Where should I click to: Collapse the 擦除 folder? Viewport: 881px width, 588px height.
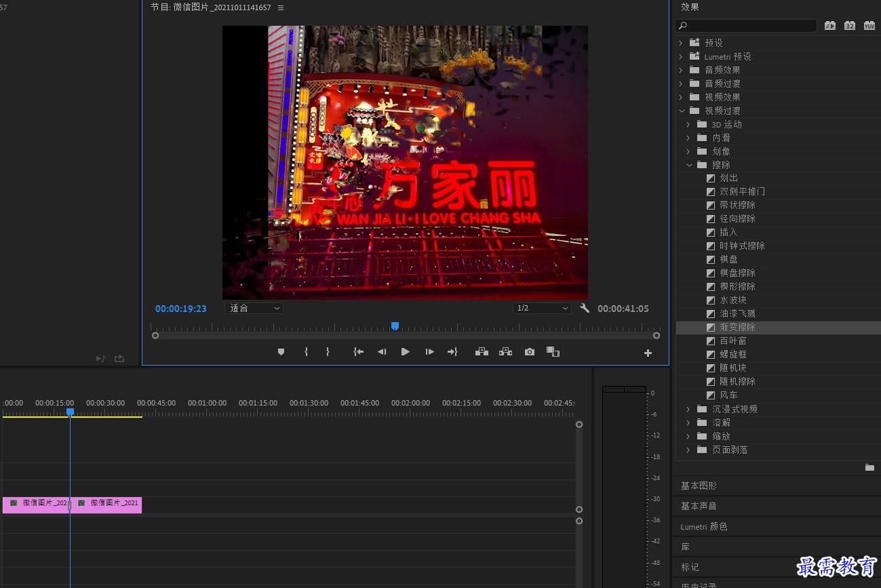coord(688,165)
